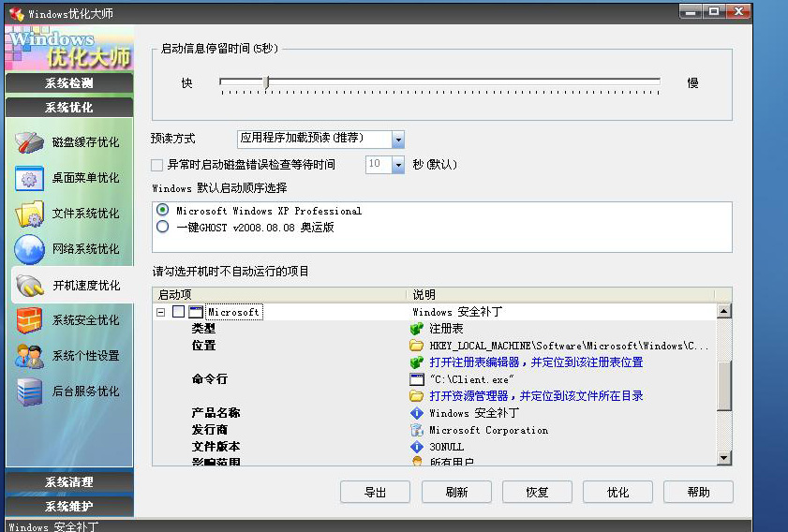Open 桌面菜单优化 desktop menu icon
Viewport: 788px width, 532px height.
pyautogui.click(x=29, y=178)
